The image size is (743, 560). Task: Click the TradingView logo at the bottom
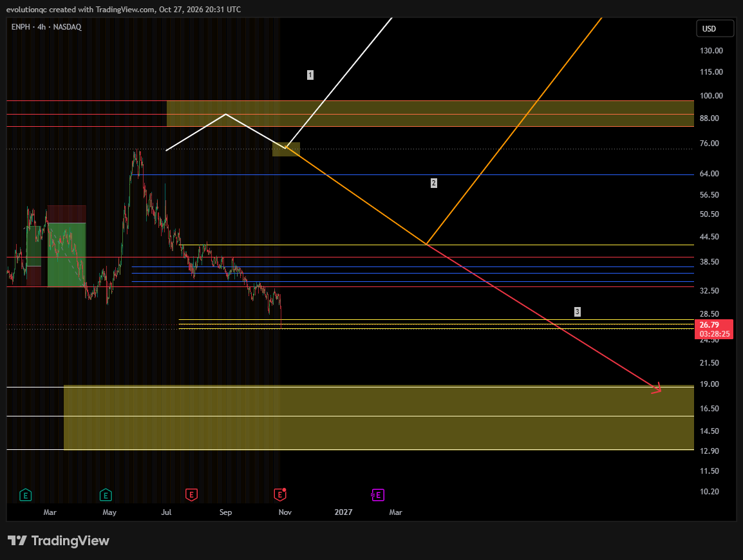(59, 541)
